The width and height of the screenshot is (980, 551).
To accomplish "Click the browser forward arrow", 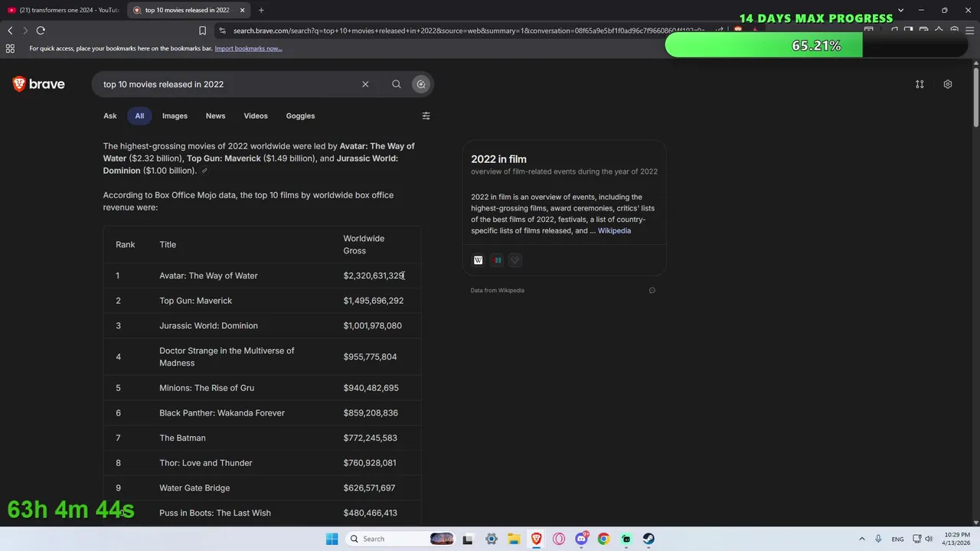I will coord(25,31).
